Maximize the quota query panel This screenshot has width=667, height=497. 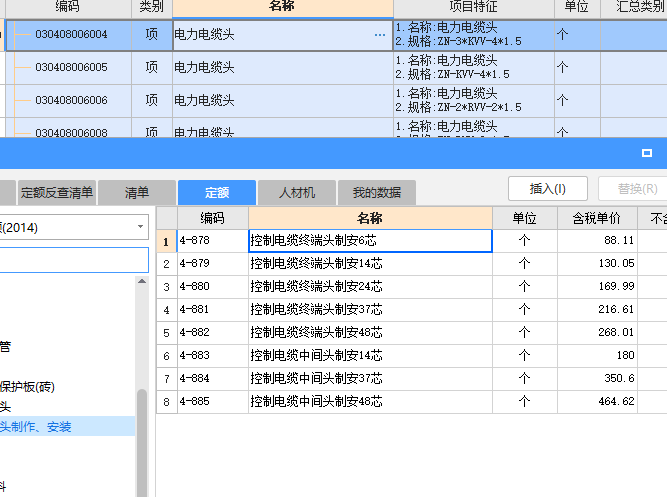pyautogui.click(x=647, y=153)
